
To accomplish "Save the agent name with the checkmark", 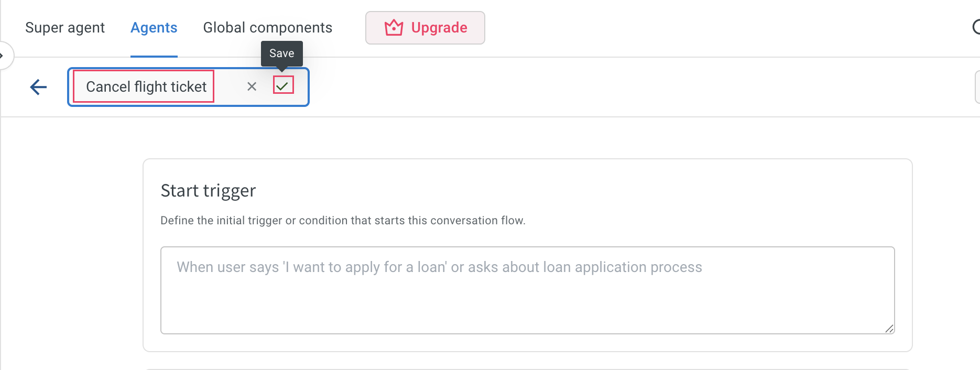I will tap(283, 85).
